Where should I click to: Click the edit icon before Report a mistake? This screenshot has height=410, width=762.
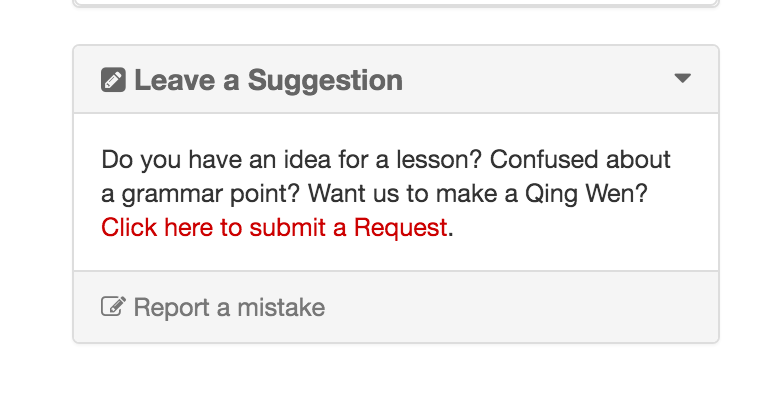pos(113,307)
